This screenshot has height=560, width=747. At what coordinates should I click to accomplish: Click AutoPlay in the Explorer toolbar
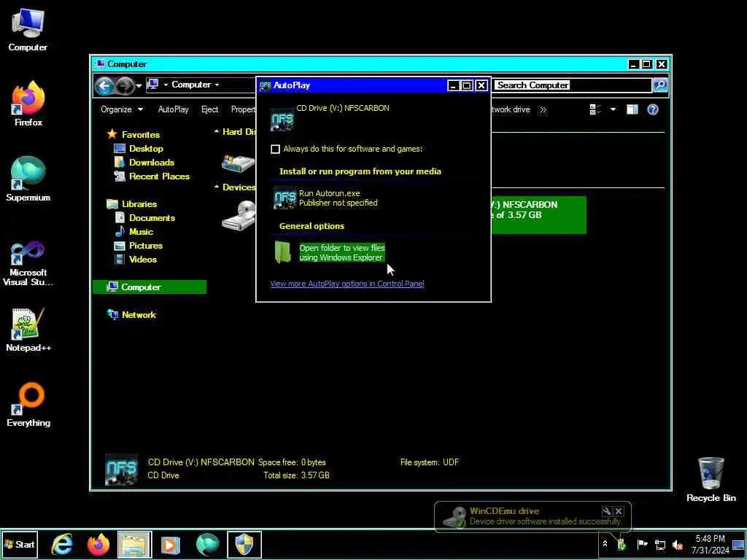(x=174, y=109)
